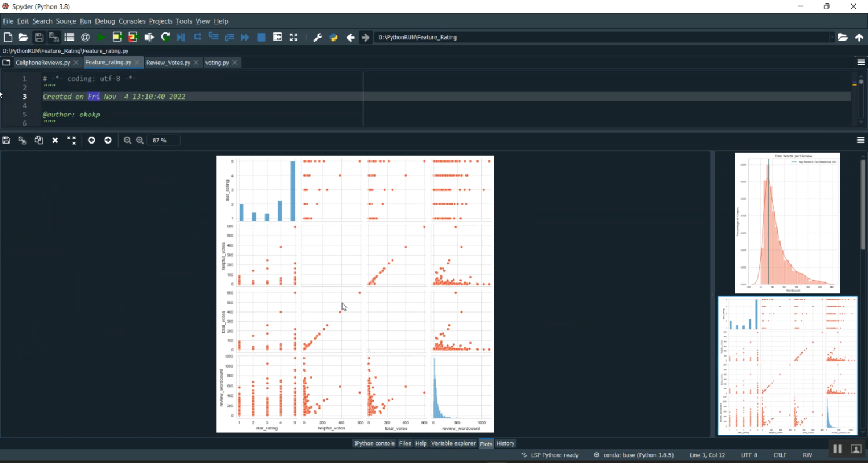Save the current plot as an image
Screen dimensions: 868x463
tap(6, 140)
